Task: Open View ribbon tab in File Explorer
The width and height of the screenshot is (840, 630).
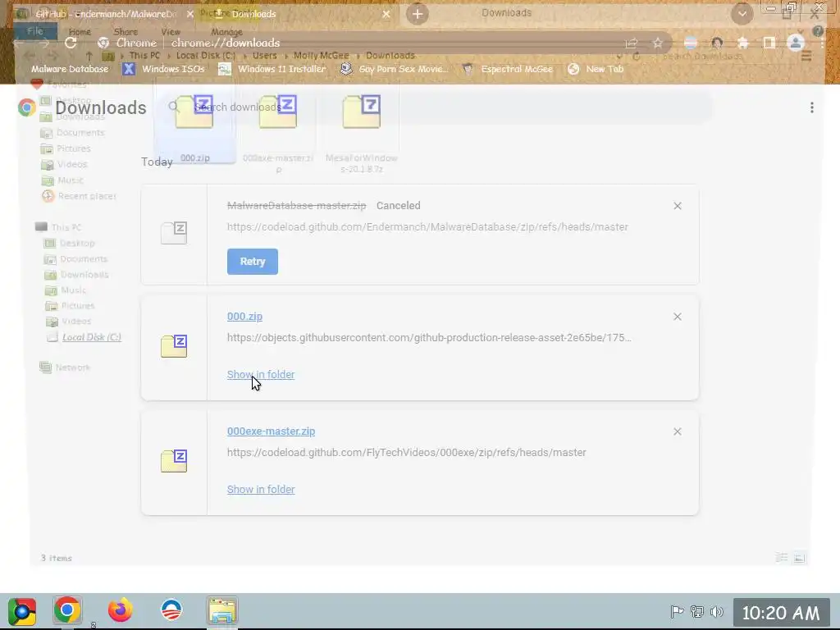Action: pyautogui.click(x=171, y=32)
